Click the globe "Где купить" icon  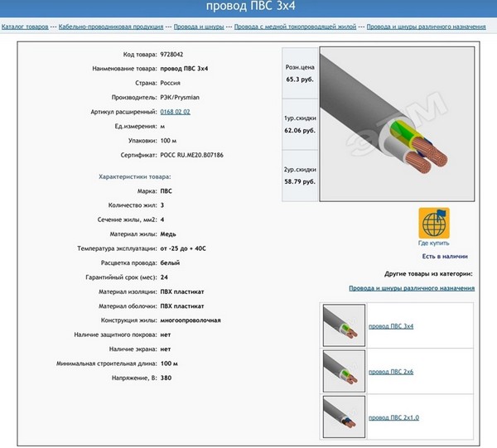pyautogui.click(x=434, y=223)
